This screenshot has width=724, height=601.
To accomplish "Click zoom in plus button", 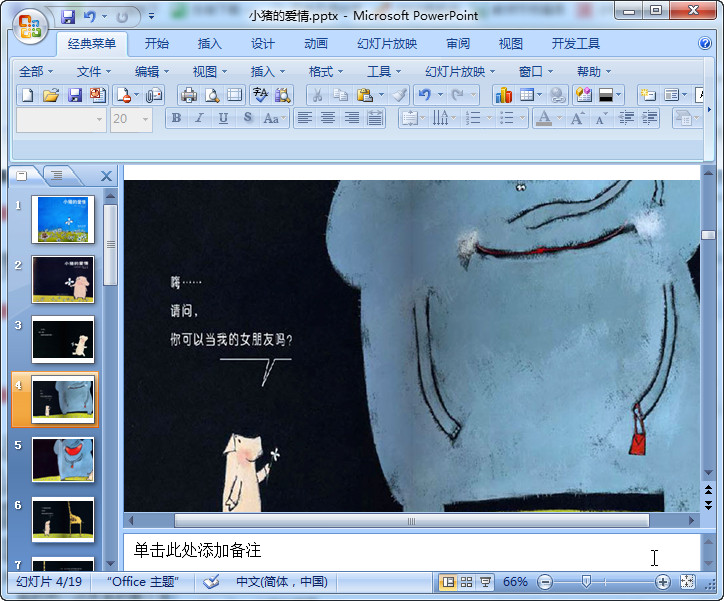I will pyautogui.click(x=663, y=582).
